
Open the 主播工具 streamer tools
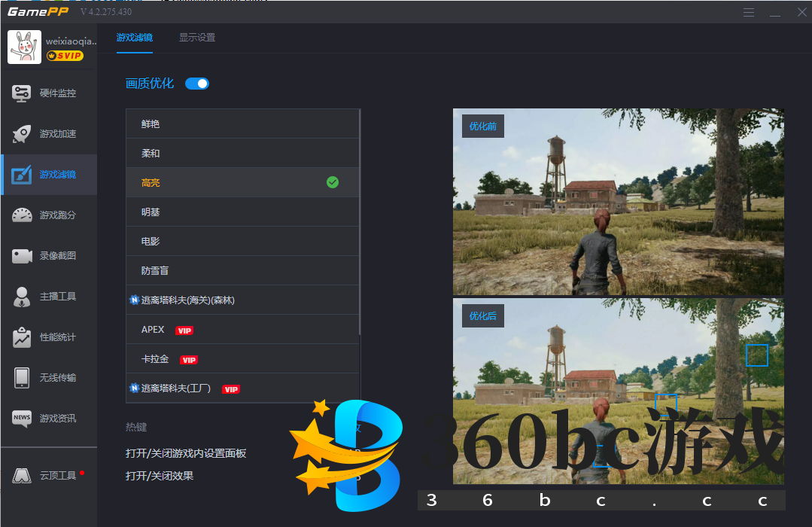pyautogui.click(x=49, y=297)
